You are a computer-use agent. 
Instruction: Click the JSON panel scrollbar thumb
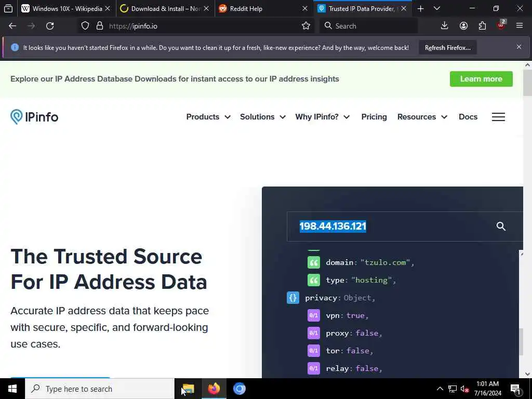(x=521, y=342)
